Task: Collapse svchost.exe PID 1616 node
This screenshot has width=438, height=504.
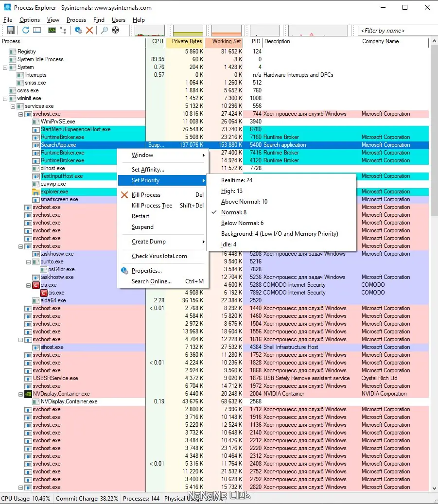Action: (20, 340)
